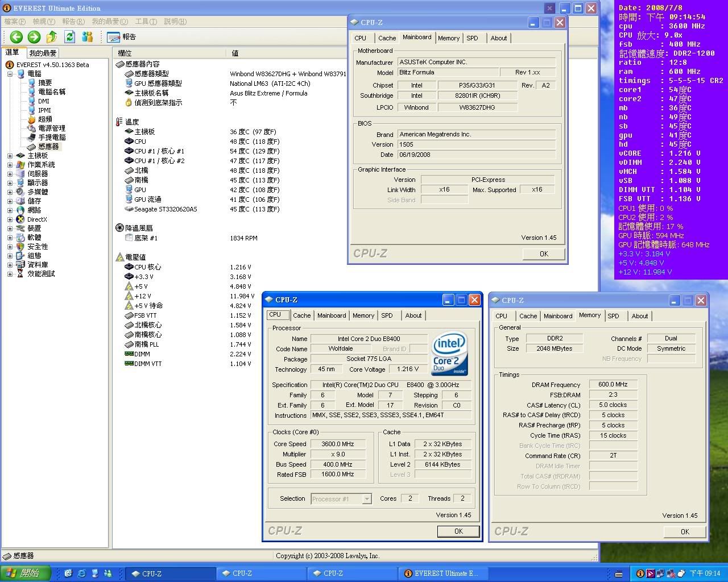Open the 檢視(V) menu
Image resolution: width=728 pixels, height=582 pixels.
[44, 22]
